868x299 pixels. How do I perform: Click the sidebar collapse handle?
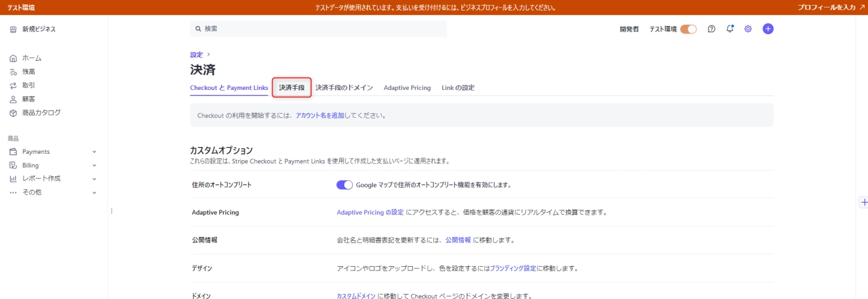pyautogui.click(x=112, y=211)
